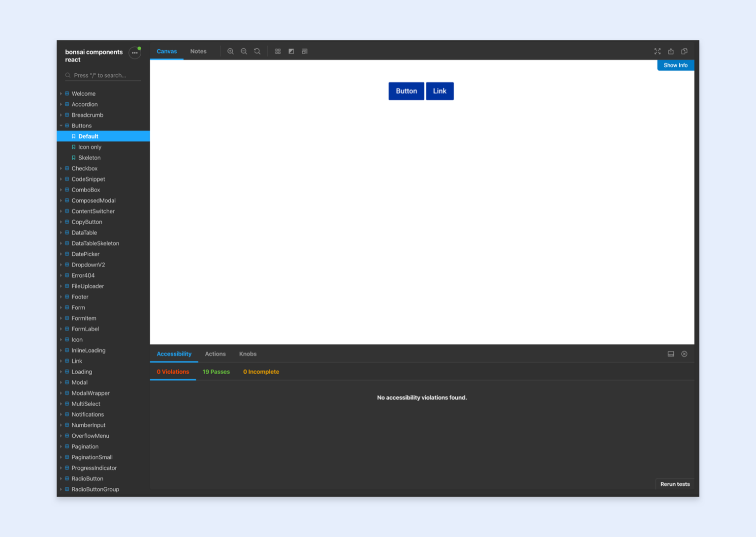Open the Knobs panel tab

pyautogui.click(x=248, y=354)
